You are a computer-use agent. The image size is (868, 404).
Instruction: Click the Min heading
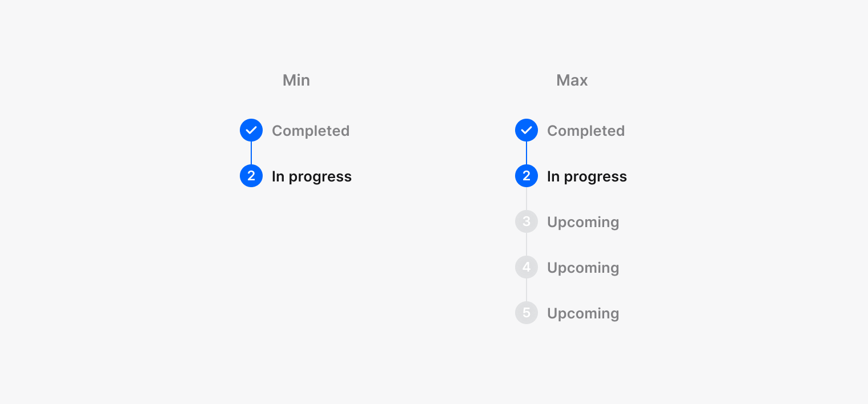[296, 80]
